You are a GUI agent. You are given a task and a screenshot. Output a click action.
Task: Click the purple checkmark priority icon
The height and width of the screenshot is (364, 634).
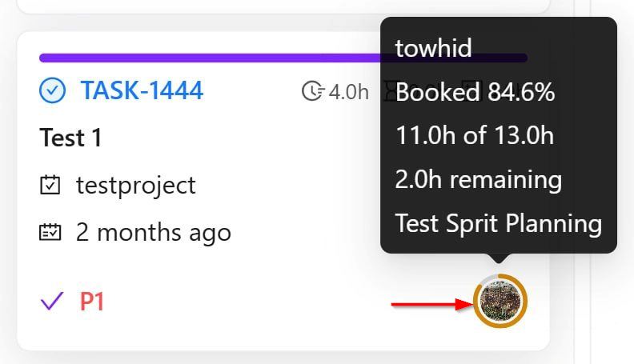click(51, 302)
